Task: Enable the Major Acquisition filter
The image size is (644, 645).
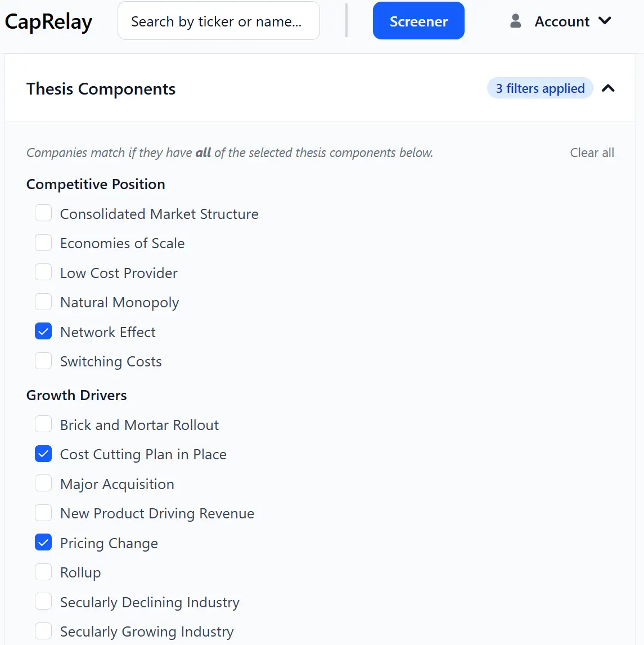Action: 43,483
